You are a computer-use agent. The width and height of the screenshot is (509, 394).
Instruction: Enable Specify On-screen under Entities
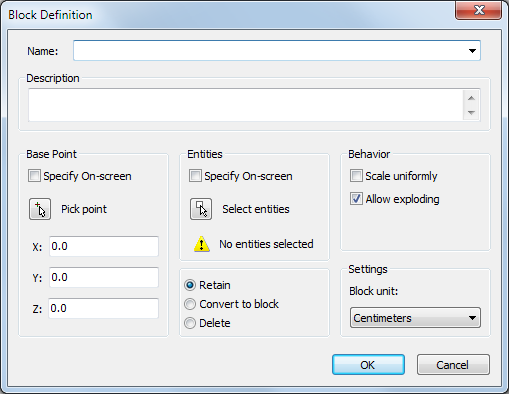pos(195,176)
